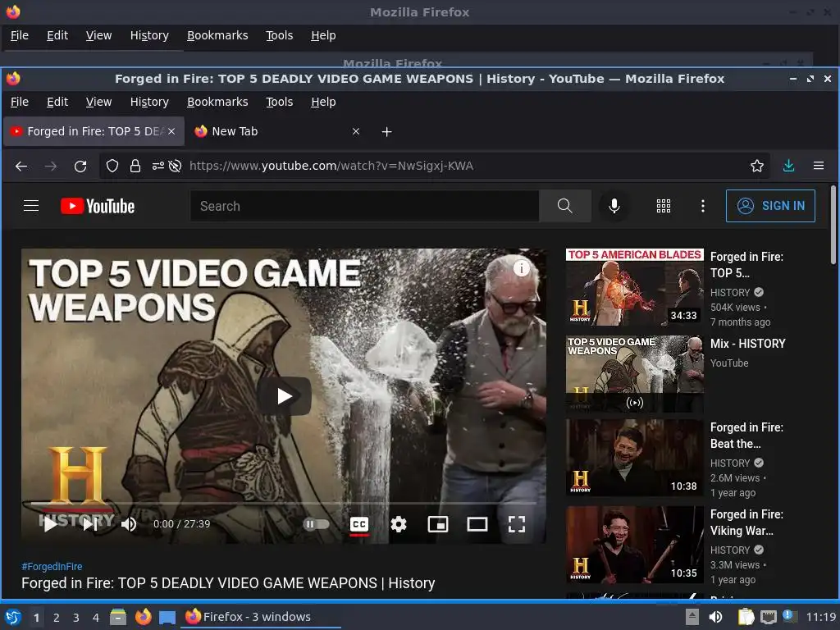Open the File menu in the front window

tap(20, 102)
